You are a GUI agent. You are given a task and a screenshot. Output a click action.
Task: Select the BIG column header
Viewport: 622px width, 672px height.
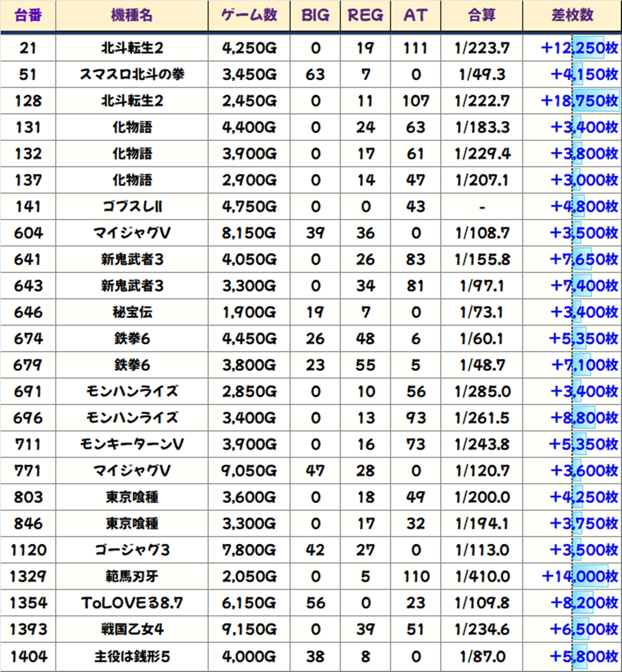[315, 16]
